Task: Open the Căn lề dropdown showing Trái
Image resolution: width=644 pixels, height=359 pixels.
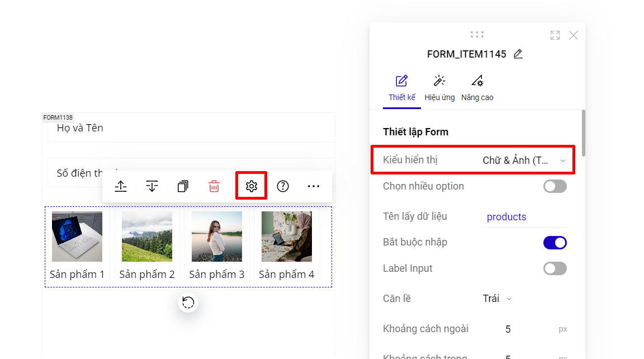Action: (497, 299)
